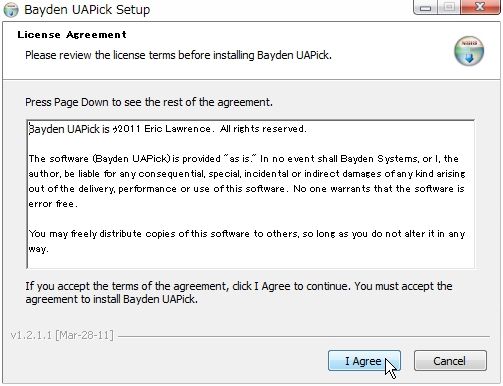Viewport: 503px width, 386px height.
Task: Click the copyright line in license text
Action: point(167,129)
